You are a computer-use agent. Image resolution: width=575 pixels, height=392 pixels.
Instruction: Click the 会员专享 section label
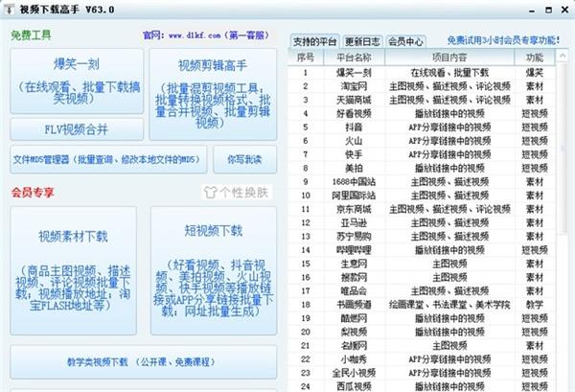pos(33,192)
